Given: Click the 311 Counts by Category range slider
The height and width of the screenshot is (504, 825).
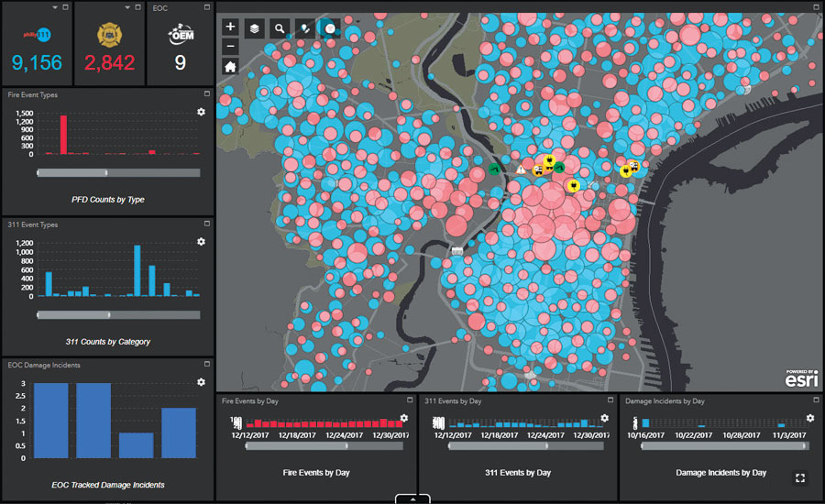Looking at the screenshot, I should pos(118,314).
